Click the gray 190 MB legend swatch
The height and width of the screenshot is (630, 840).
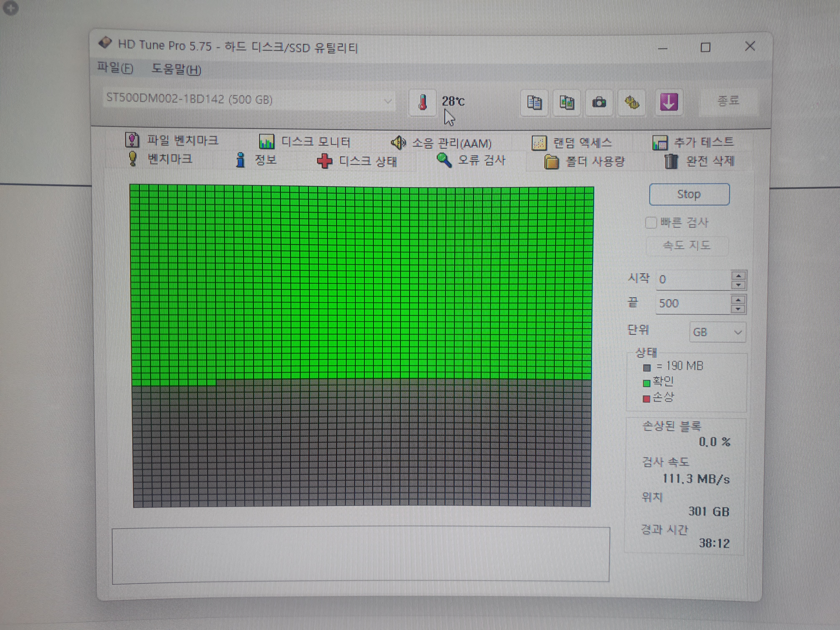pyautogui.click(x=647, y=367)
